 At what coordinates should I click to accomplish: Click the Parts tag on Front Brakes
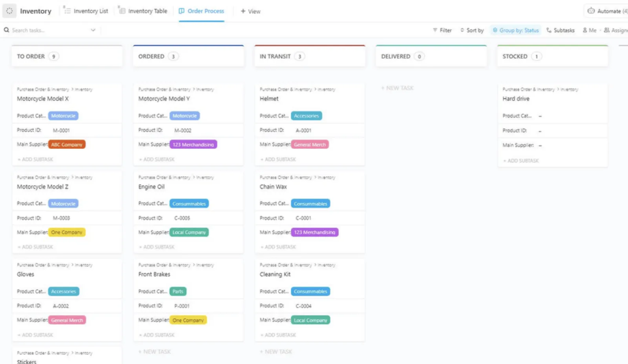tap(178, 291)
